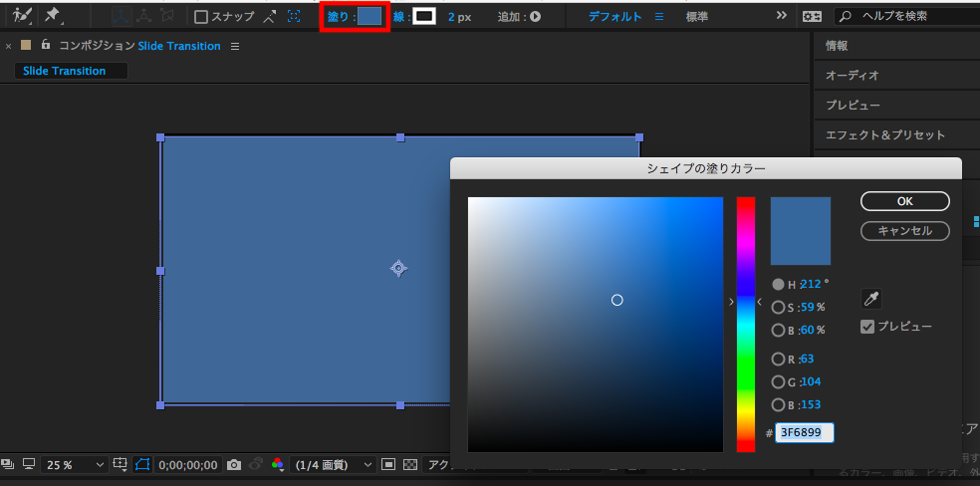980x486 pixels.
Task: Click the snap edges extension icon
Action: (x=269, y=17)
